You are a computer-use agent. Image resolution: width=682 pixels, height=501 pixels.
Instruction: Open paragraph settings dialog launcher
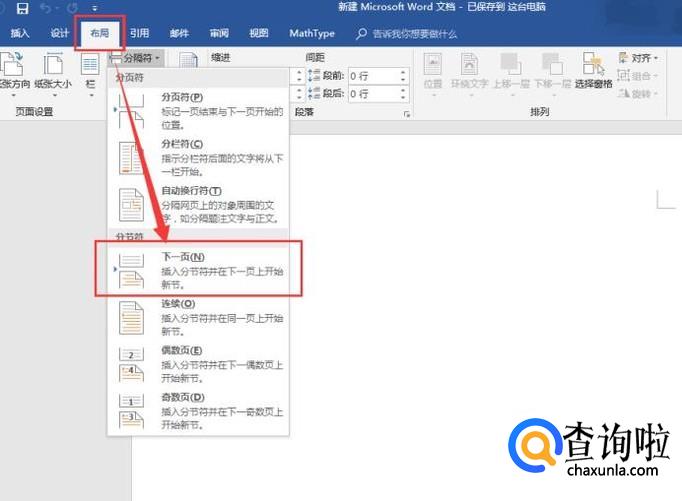coord(407,115)
